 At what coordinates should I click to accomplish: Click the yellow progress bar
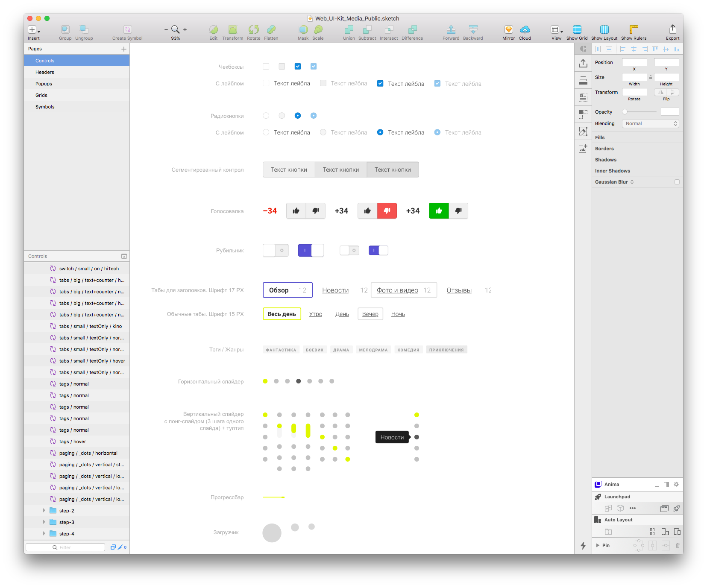tap(274, 497)
